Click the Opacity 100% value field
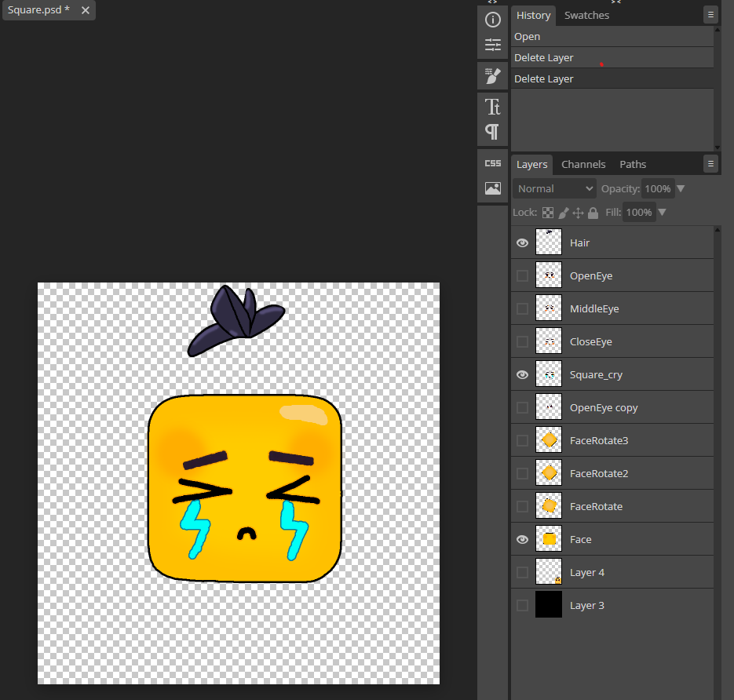This screenshot has width=734, height=700. point(658,188)
